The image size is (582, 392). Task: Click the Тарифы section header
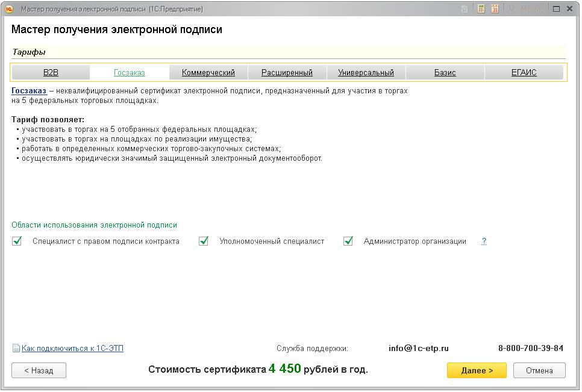coord(29,52)
